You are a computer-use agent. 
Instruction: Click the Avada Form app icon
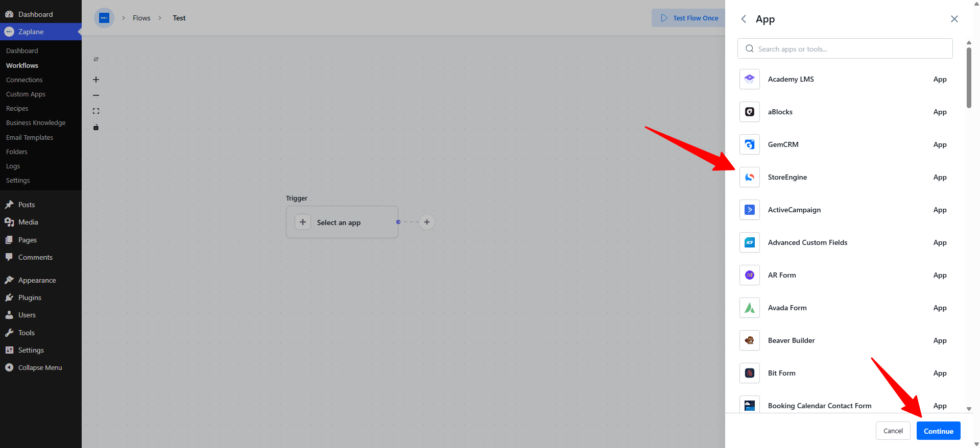click(749, 308)
